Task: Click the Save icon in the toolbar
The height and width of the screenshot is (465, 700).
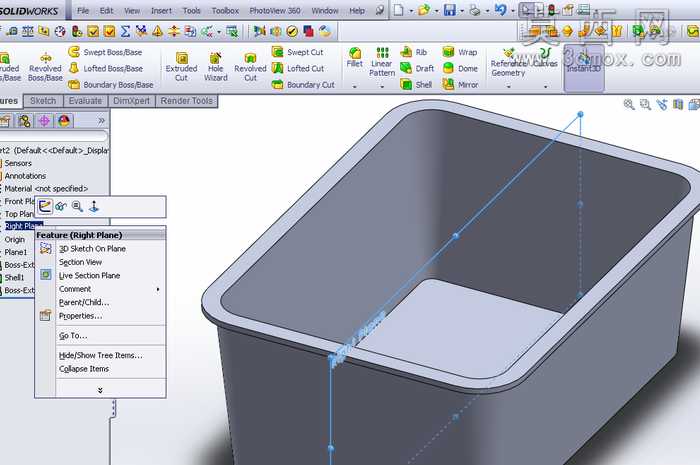Action: pos(450,10)
